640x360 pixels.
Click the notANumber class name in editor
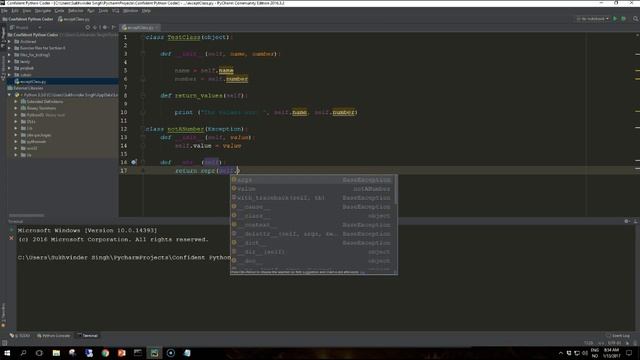point(185,129)
